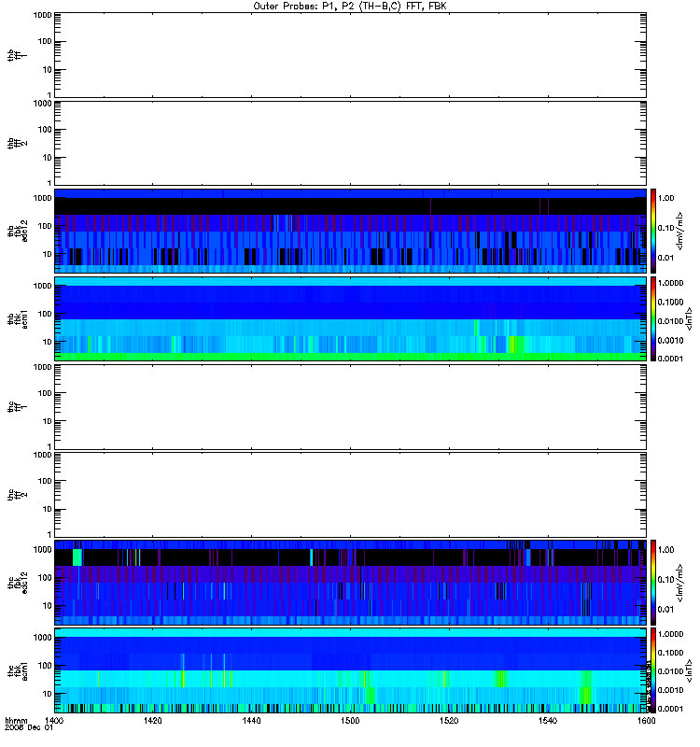
Task: Click the thc fbk scm1 spectrogram panel
Action: pyautogui.click(x=351, y=670)
